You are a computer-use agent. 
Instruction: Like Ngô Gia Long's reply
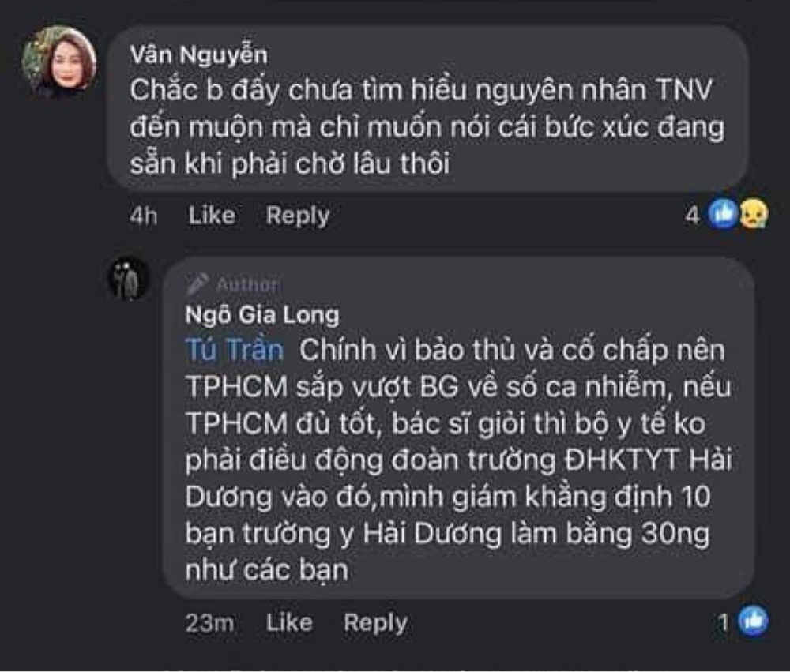[288, 623]
